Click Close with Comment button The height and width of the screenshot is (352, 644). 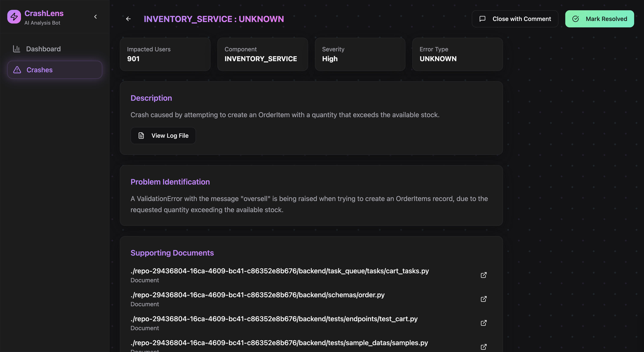click(x=515, y=19)
